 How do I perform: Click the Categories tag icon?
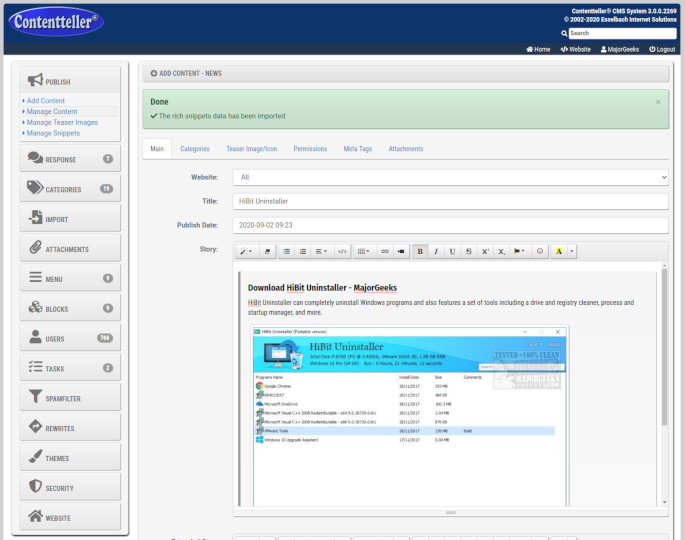[35, 188]
